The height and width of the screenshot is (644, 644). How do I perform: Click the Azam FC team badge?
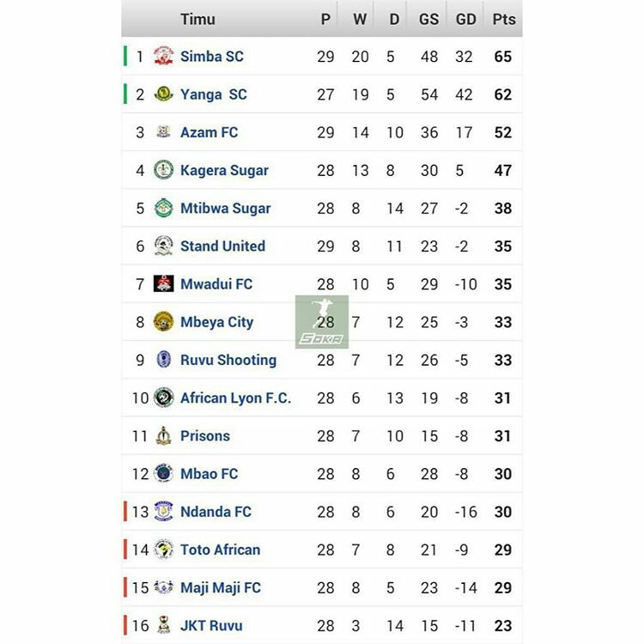(x=163, y=132)
